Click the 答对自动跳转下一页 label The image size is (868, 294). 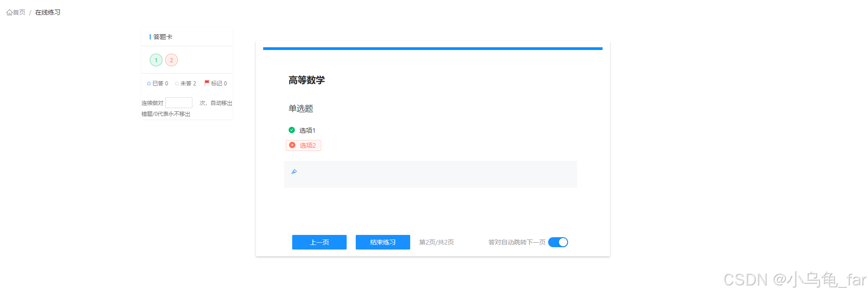tap(517, 242)
